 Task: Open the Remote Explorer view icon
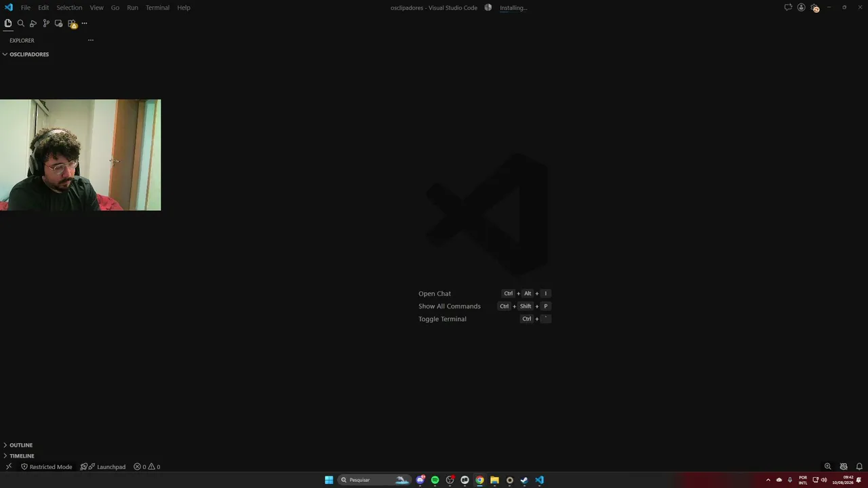(x=58, y=23)
